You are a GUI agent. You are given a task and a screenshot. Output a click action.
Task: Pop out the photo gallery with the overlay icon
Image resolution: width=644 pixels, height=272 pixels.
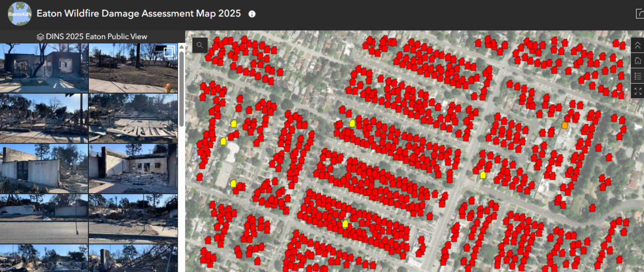(x=169, y=52)
